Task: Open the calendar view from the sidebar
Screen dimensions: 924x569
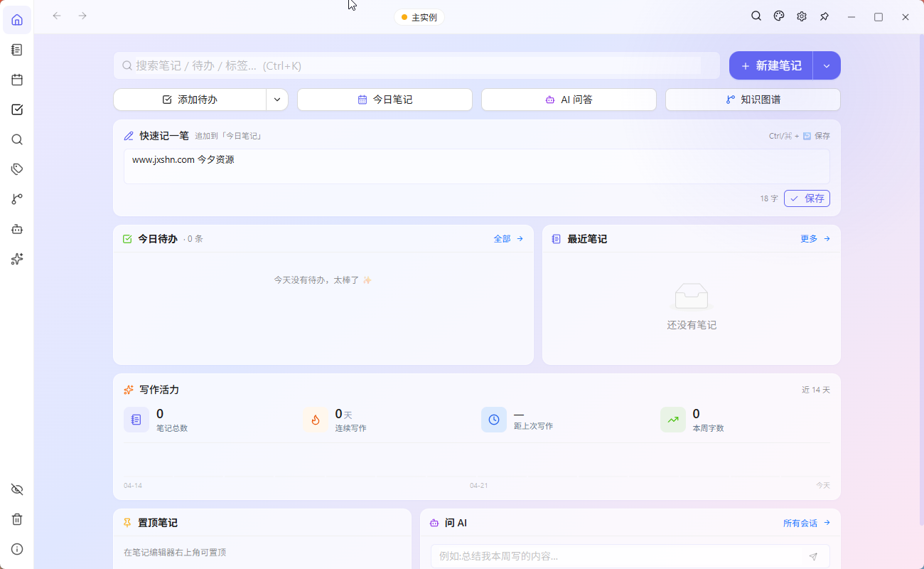Action: coord(16,80)
